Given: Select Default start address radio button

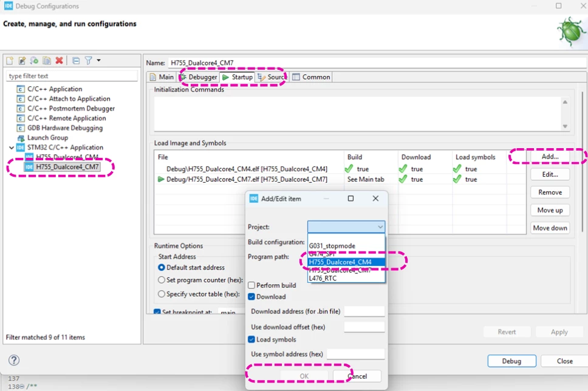Looking at the screenshot, I should [x=162, y=267].
